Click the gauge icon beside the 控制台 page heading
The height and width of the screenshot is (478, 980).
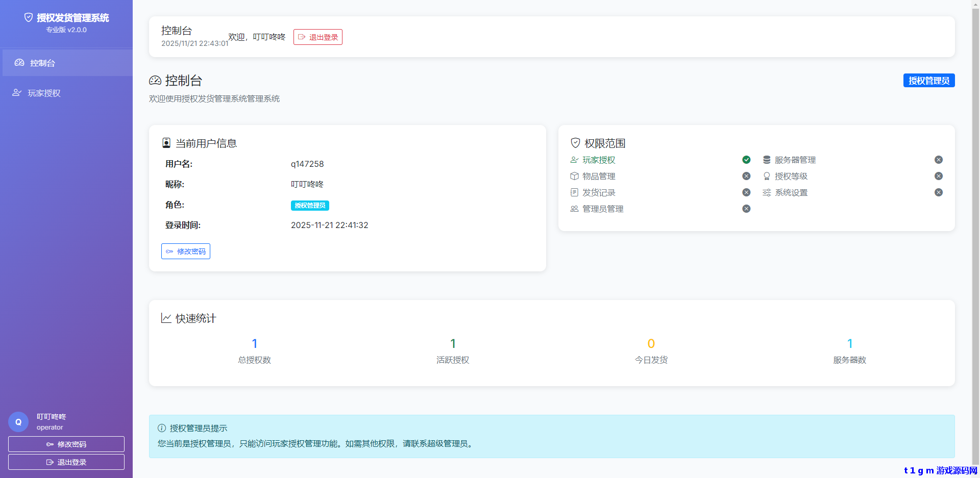coord(155,80)
